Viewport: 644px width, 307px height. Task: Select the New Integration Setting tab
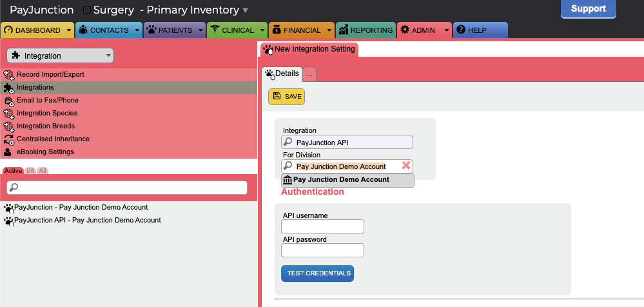pyautogui.click(x=309, y=49)
